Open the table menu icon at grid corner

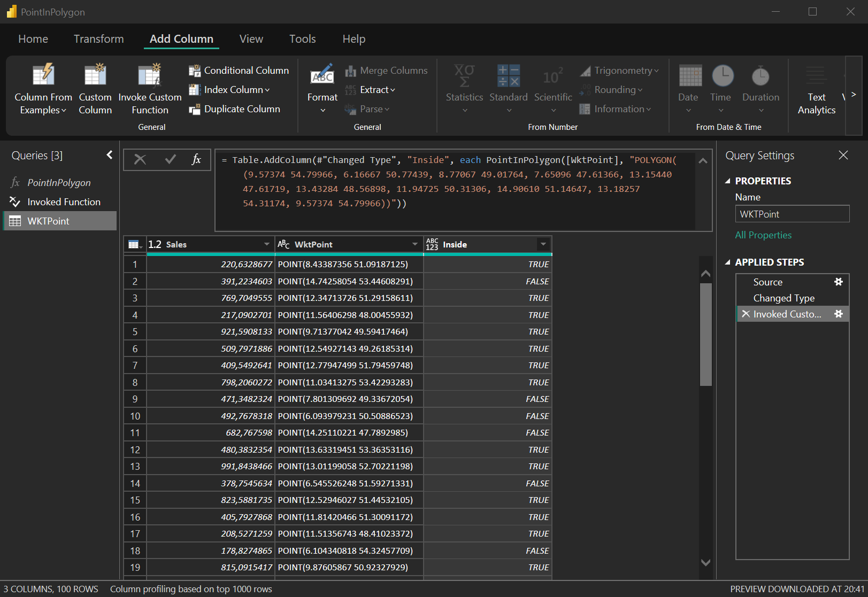[135, 245]
